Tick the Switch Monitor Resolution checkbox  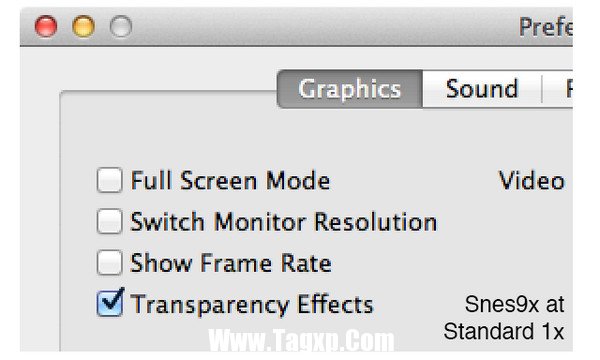[x=109, y=221]
